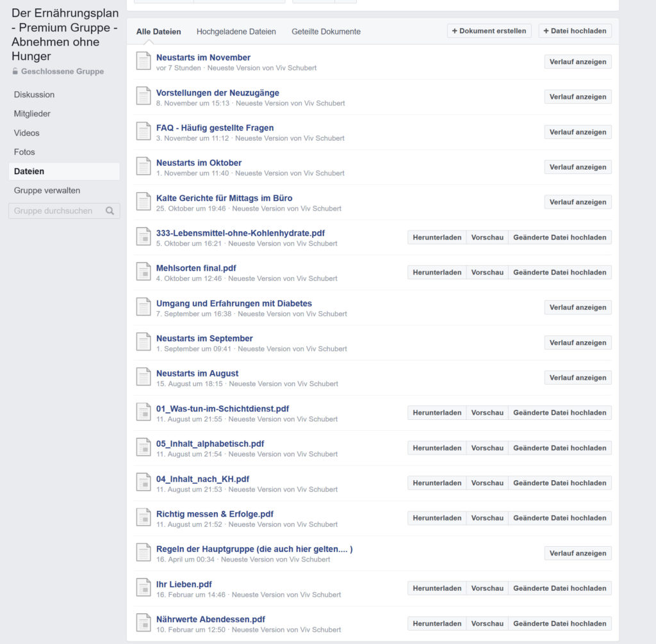Open Mitglieder in the group sidebar
656x644 pixels.
point(32,114)
